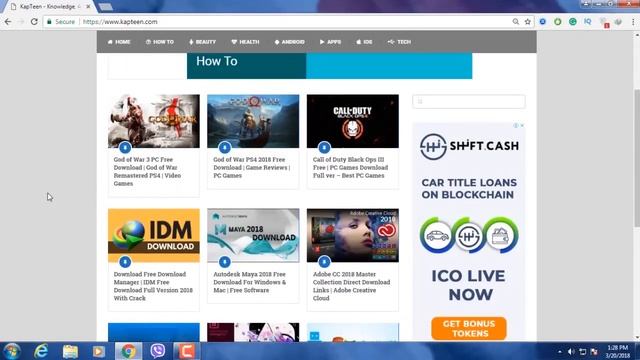Open Maya 2018 Download thumbnail
Screen dimensions: 640x360
point(253,236)
